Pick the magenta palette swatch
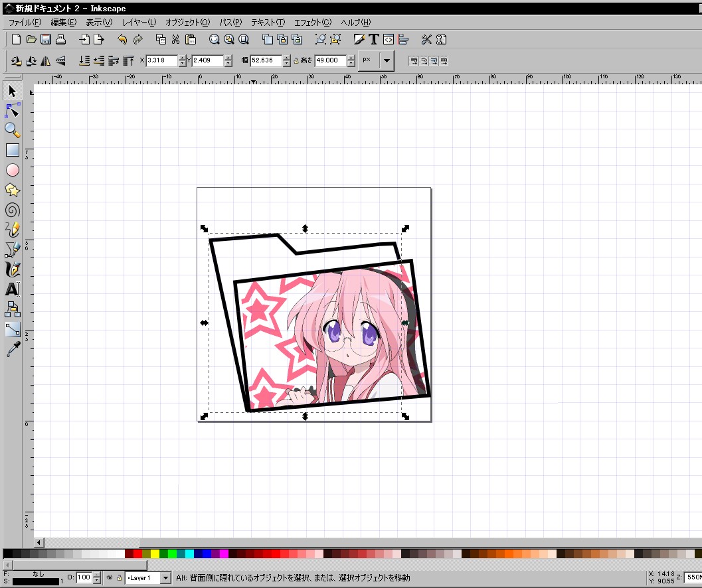This screenshot has height=588, width=702. click(224, 554)
